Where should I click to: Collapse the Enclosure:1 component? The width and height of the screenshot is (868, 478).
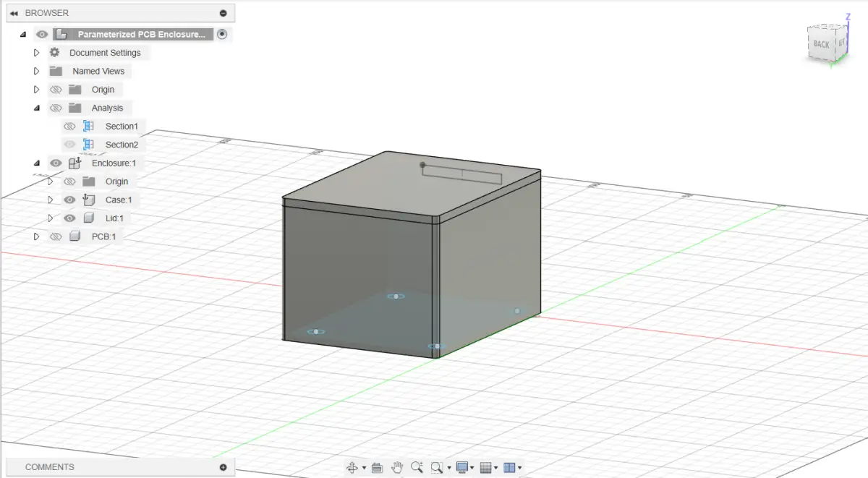click(x=36, y=163)
